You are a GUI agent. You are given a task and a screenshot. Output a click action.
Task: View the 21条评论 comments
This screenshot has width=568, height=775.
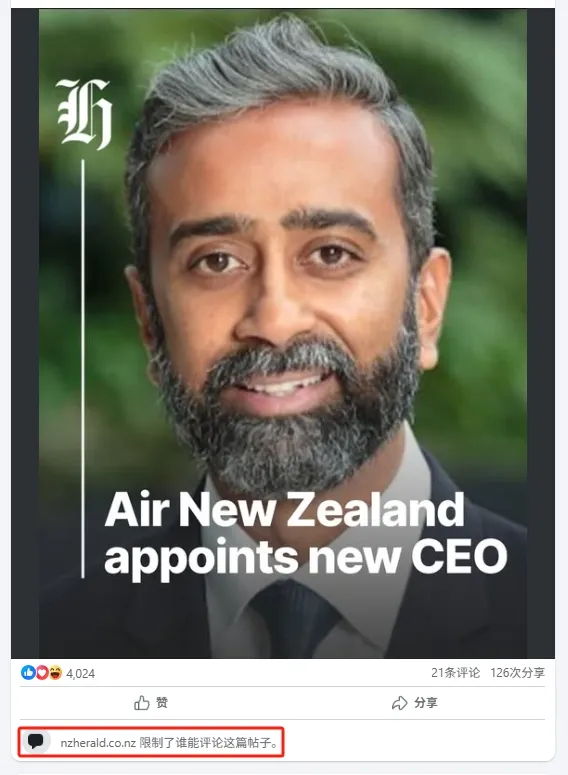[x=455, y=672]
